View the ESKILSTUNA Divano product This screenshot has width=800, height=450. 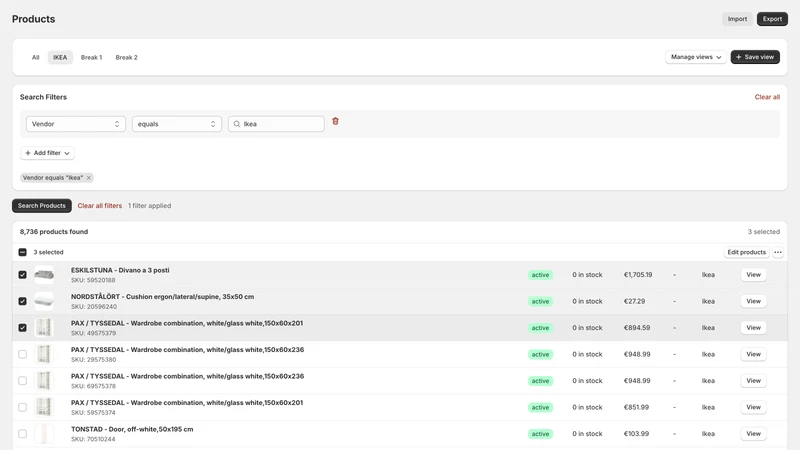click(753, 274)
